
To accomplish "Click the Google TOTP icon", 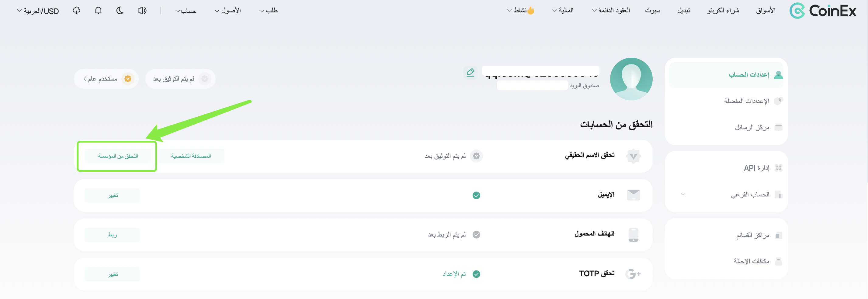I will 633,274.
